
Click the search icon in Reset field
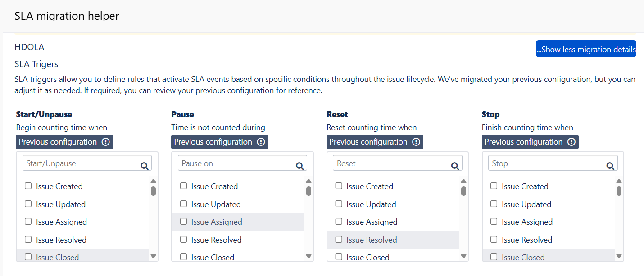coord(455,166)
